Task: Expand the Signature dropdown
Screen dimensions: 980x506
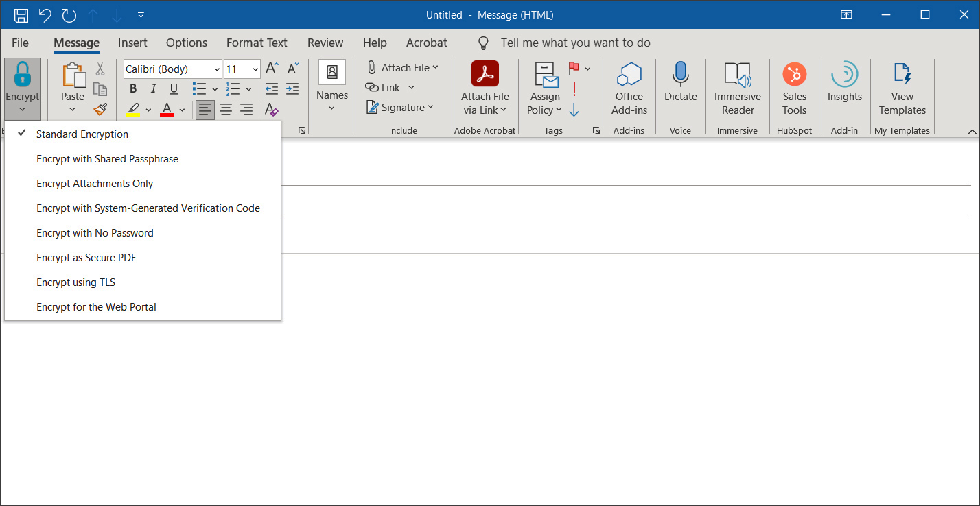Action: tap(430, 107)
